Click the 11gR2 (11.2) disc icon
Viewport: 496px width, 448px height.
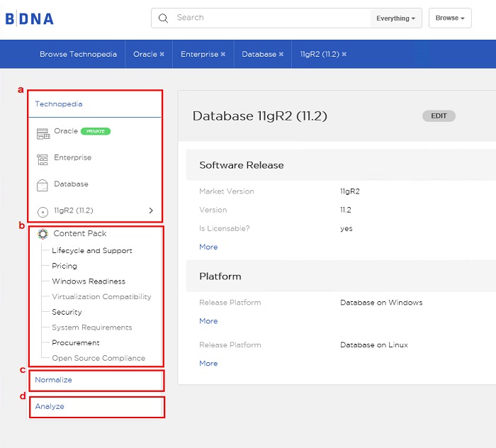tap(43, 212)
